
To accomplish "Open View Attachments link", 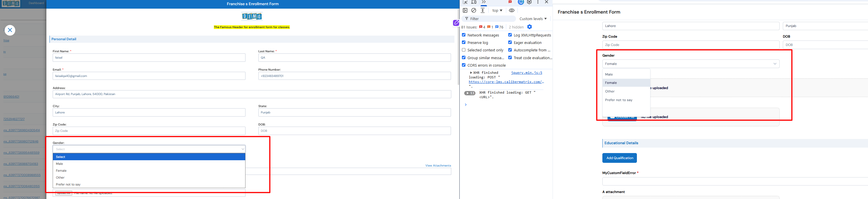I will click(438, 165).
